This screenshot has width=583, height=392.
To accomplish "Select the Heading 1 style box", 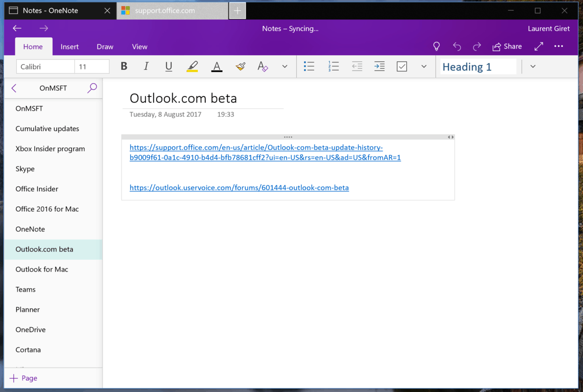I will pos(478,66).
